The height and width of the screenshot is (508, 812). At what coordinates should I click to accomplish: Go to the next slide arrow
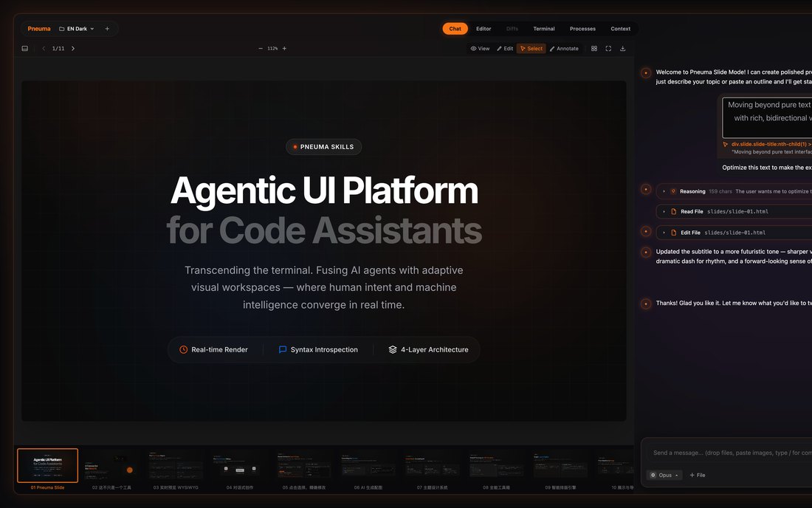pyautogui.click(x=73, y=48)
